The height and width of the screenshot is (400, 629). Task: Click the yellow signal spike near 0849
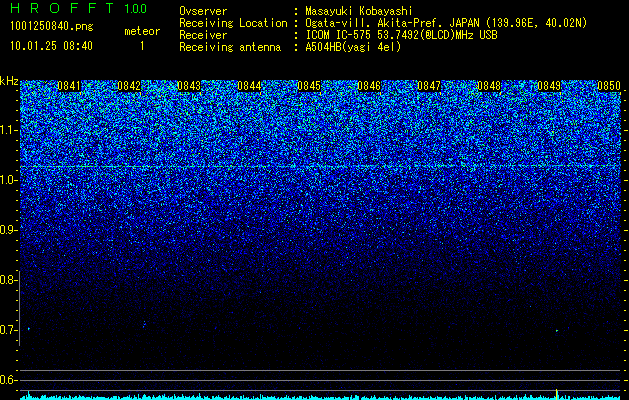[557, 394]
